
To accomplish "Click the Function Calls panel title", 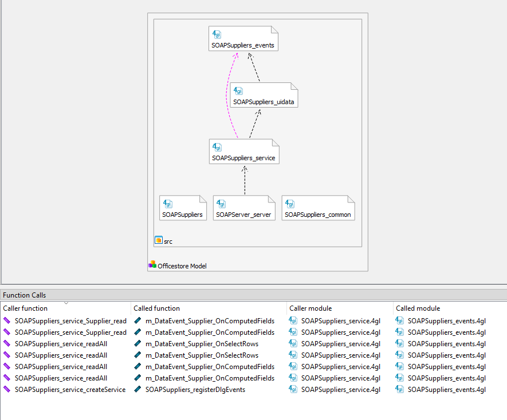I will 25,295.
